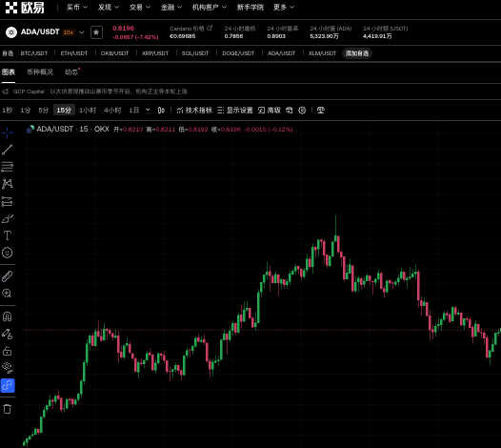Select the ruler measure tool

click(x=8, y=276)
